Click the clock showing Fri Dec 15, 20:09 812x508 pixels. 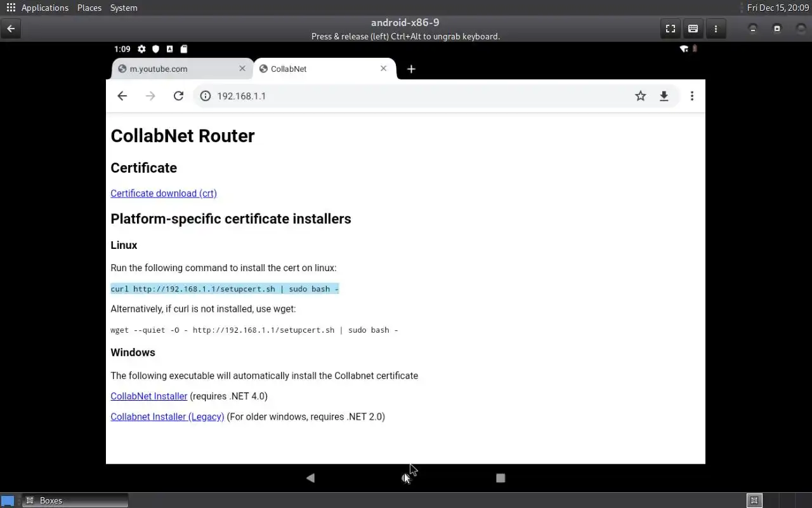click(778, 8)
